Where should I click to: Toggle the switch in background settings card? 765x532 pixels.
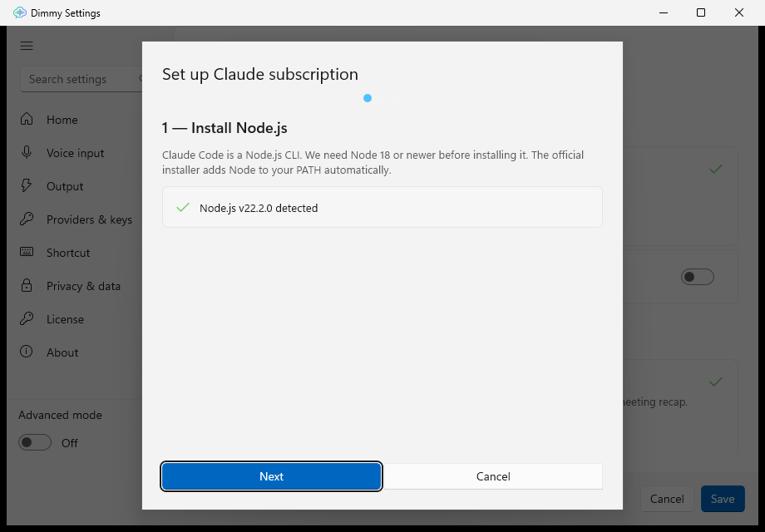pos(697,277)
